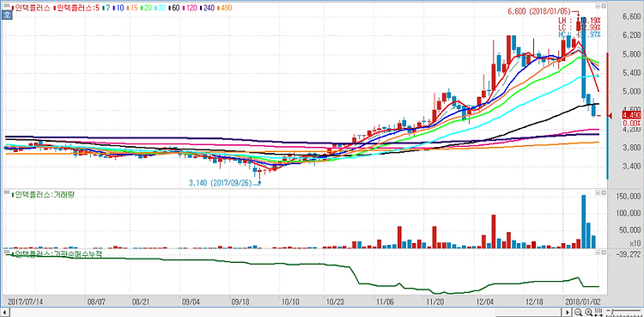Click the 2017/07/14 date axis label
Screen dimensions: 644x317
[26, 302]
